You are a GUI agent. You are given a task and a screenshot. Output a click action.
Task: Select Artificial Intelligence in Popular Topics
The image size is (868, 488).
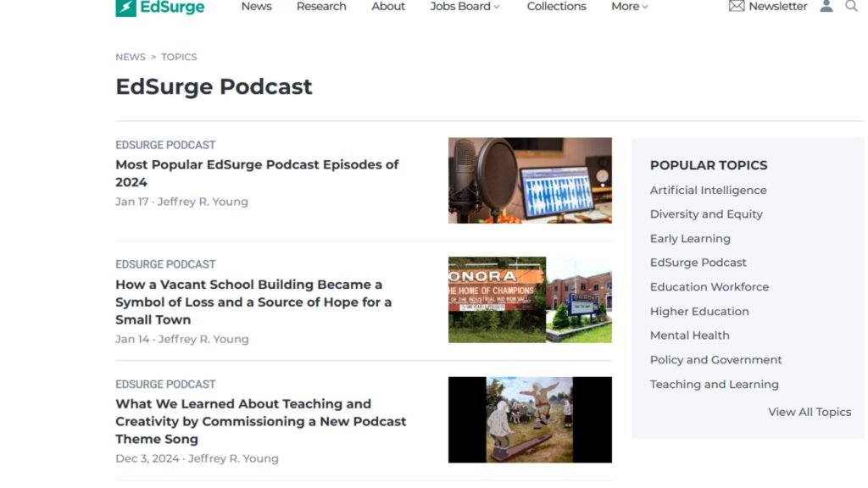point(708,191)
